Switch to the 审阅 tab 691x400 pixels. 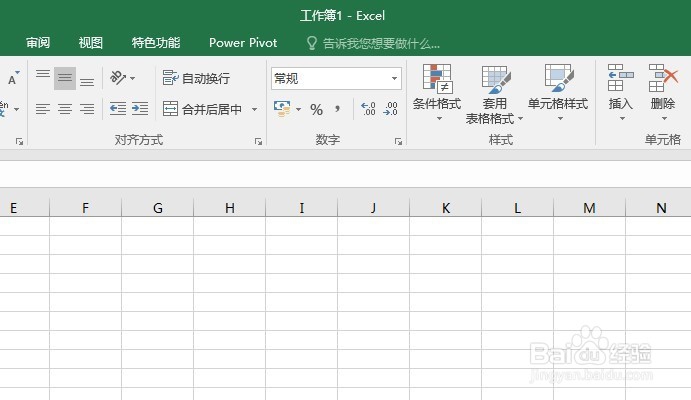[38, 43]
